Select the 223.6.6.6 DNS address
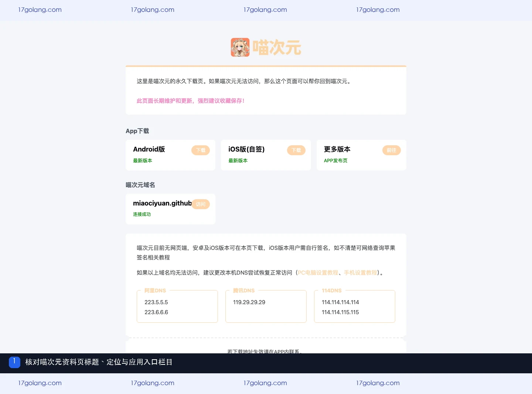 pyautogui.click(x=156, y=312)
